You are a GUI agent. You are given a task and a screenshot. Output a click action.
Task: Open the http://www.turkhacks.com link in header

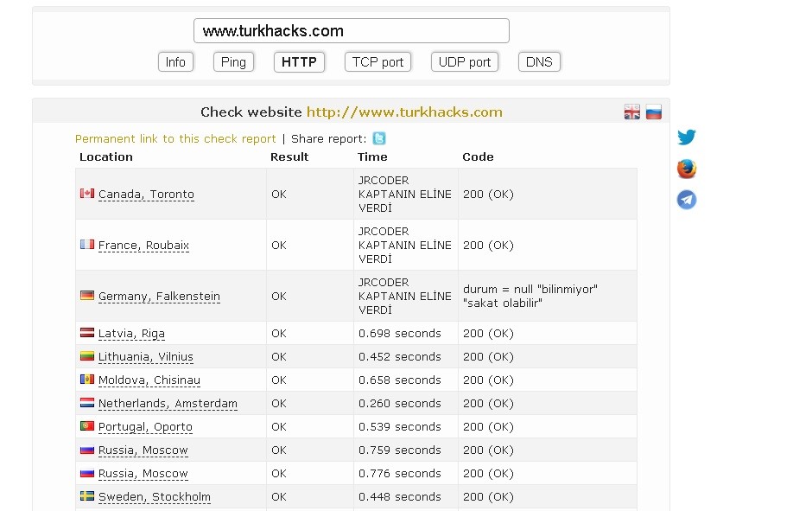pyautogui.click(x=404, y=112)
